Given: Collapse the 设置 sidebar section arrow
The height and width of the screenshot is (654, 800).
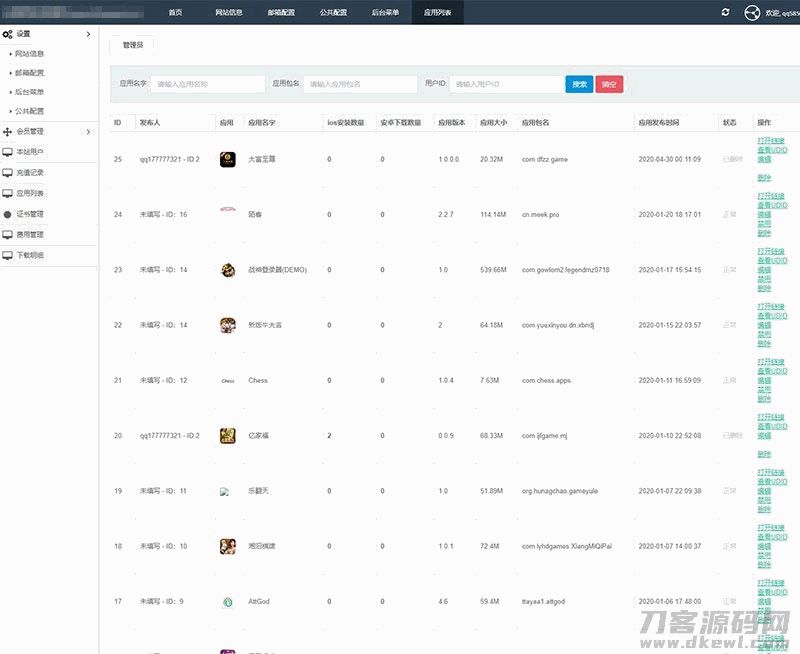Looking at the screenshot, I should 88,34.
